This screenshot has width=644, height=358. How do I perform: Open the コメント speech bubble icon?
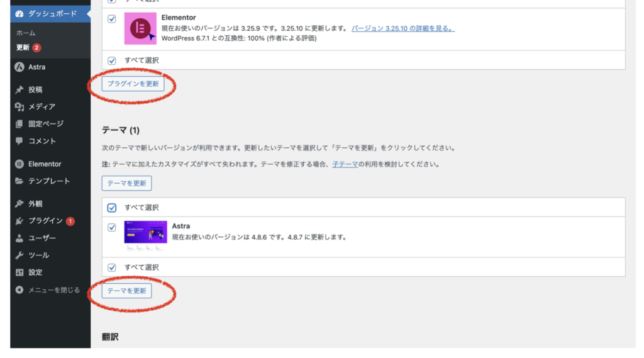(x=19, y=141)
